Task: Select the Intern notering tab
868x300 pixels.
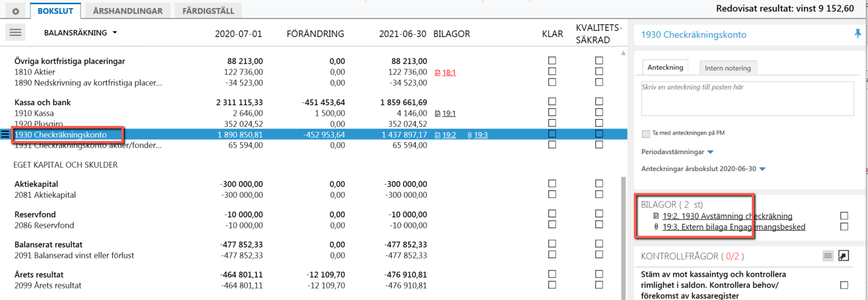Action: (x=728, y=68)
